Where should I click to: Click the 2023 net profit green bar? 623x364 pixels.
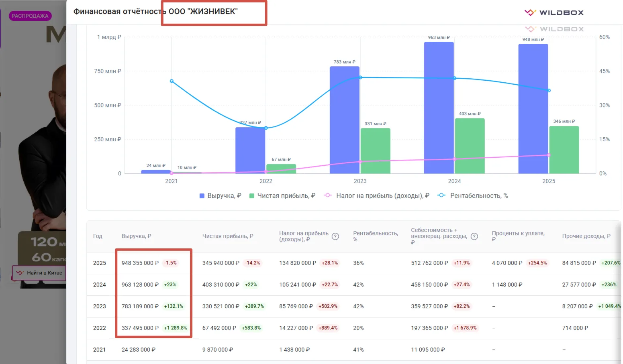click(376, 151)
